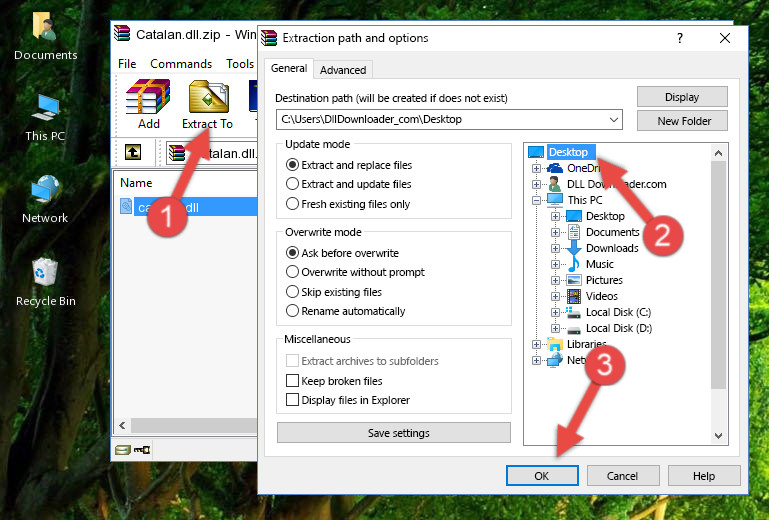Click the file list scroll left arrow
Screen dimensions: 769x520
(123, 425)
